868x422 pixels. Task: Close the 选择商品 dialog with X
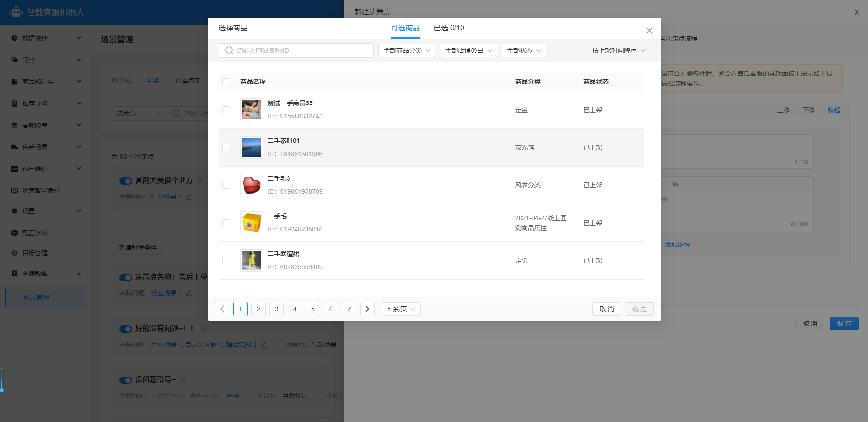[x=649, y=30]
